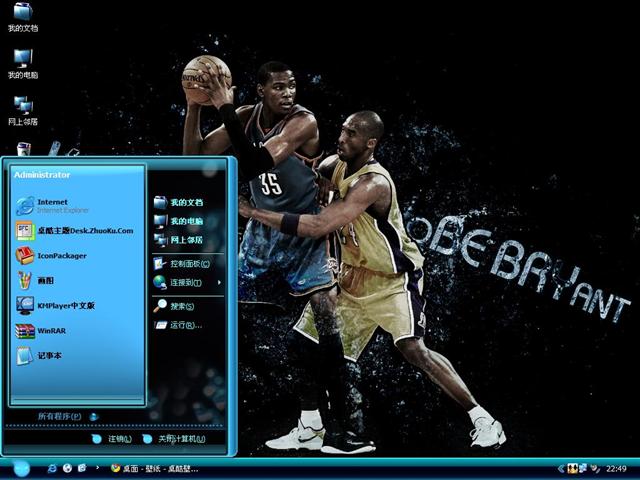
Task: Switch to 桌面 - 壁纸 Chrome taskbar window
Action: tap(154, 469)
